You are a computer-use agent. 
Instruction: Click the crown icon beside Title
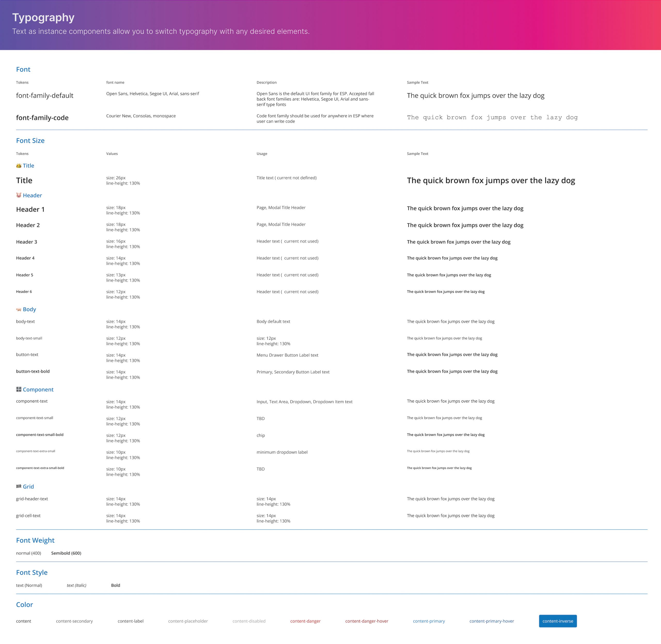(19, 166)
